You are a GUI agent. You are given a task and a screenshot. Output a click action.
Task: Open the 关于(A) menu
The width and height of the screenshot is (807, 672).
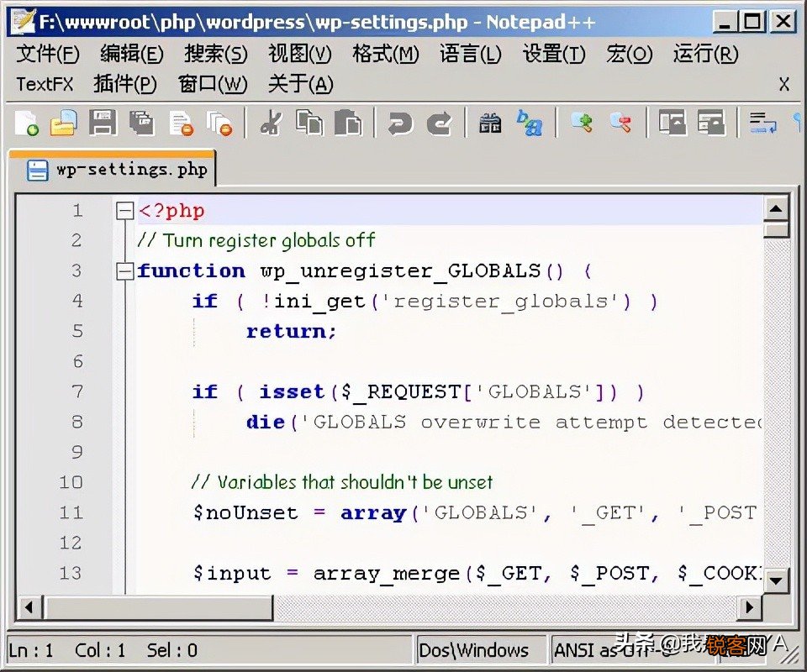click(301, 84)
